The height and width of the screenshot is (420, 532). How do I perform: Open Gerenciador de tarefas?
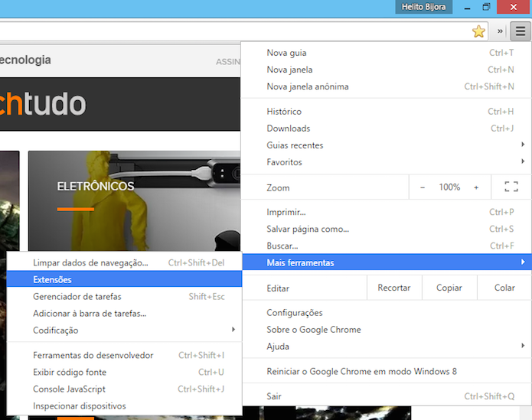point(124,297)
